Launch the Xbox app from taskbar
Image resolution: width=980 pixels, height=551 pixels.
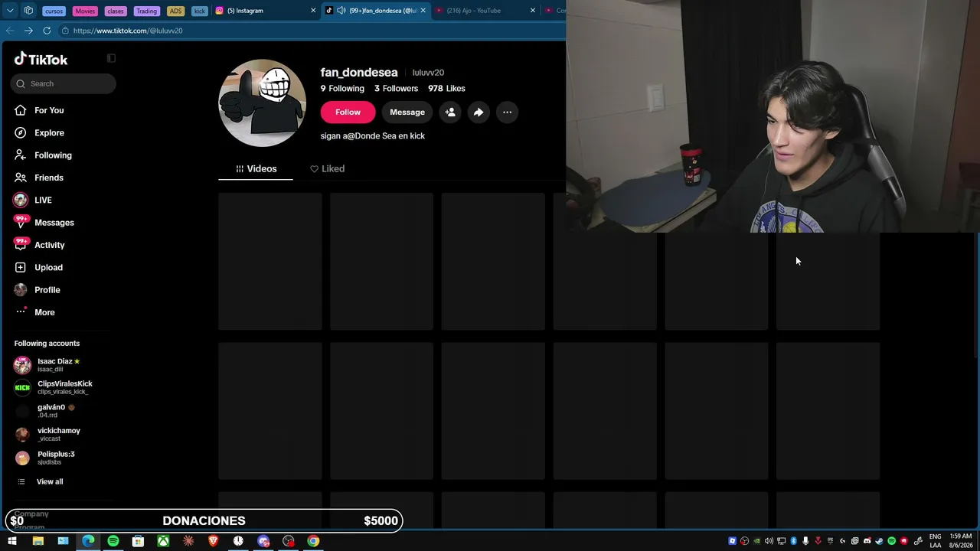pyautogui.click(x=163, y=541)
